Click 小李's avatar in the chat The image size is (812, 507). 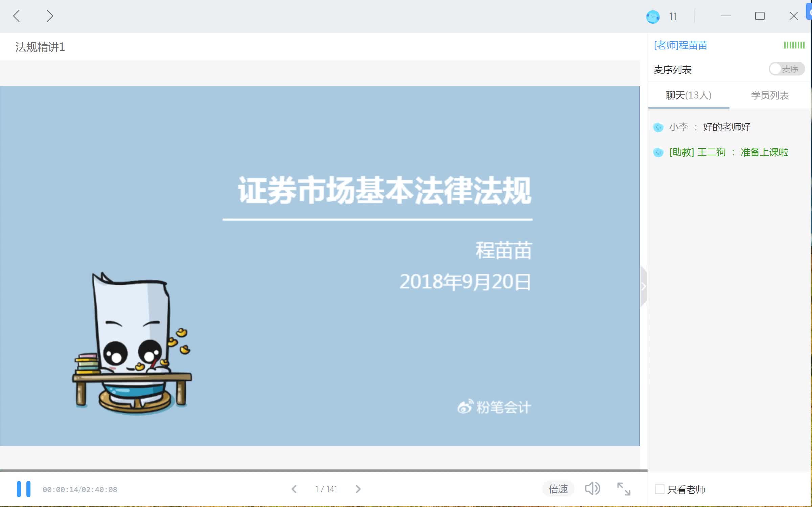click(x=658, y=127)
